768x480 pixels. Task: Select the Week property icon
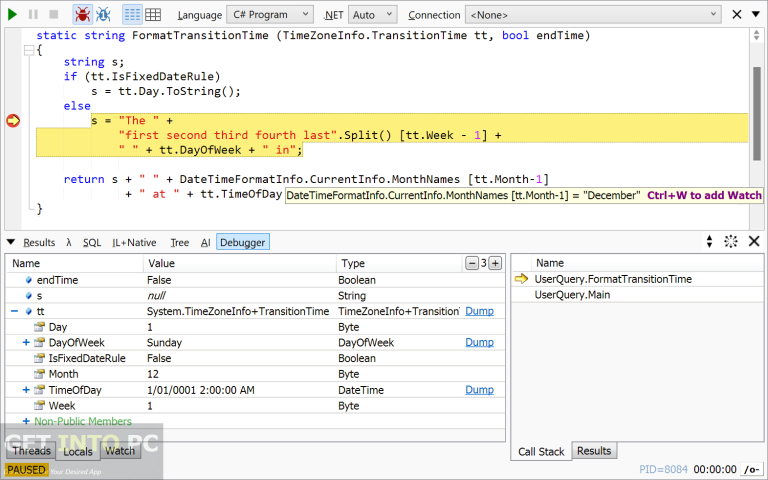coord(40,406)
